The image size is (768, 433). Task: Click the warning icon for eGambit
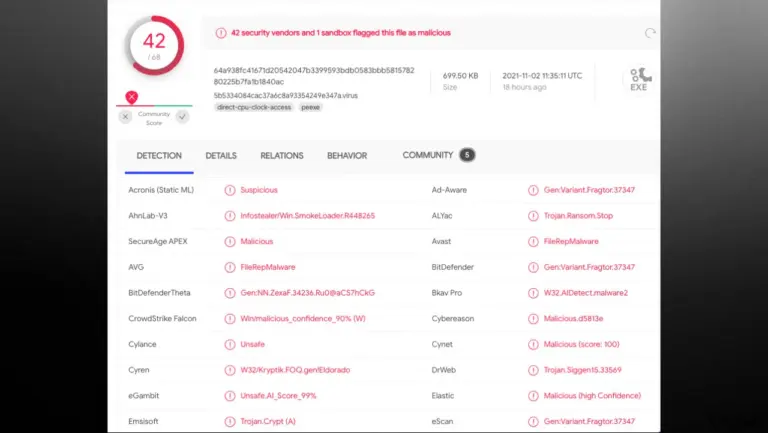230,396
